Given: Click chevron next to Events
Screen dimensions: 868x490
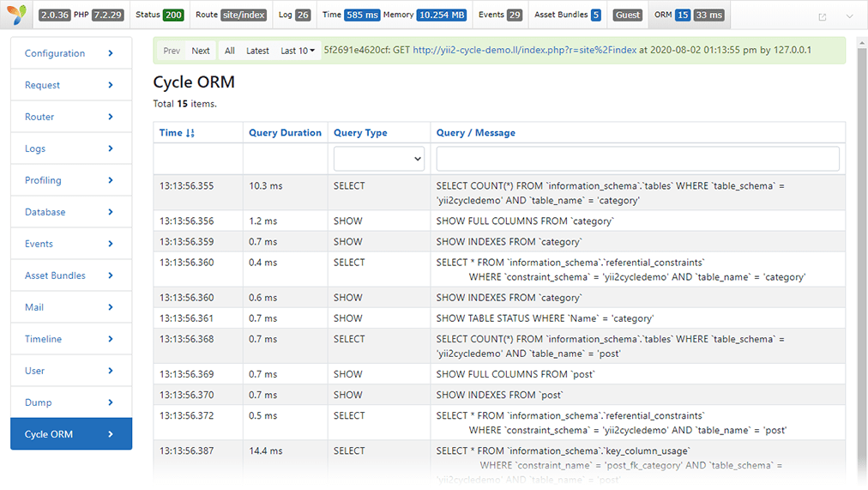Looking at the screenshot, I should pyautogui.click(x=111, y=244).
